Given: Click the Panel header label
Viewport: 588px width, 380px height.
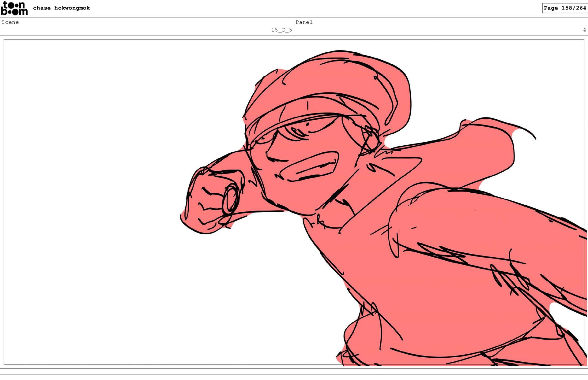Looking at the screenshot, I should [304, 22].
